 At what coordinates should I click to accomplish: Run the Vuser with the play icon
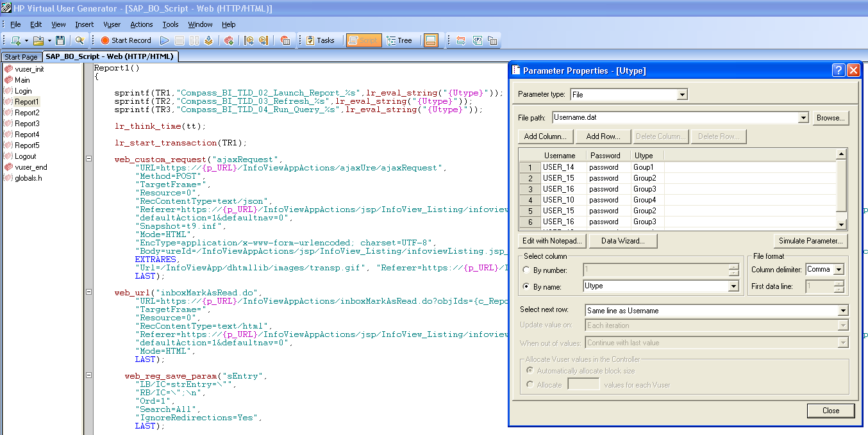pyautogui.click(x=165, y=40)
